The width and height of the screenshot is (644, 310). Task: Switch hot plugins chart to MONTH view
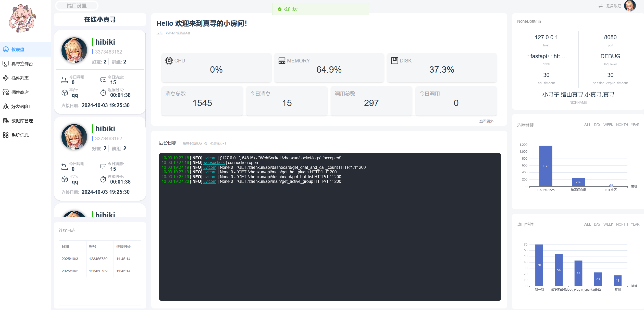click(622, 224)
